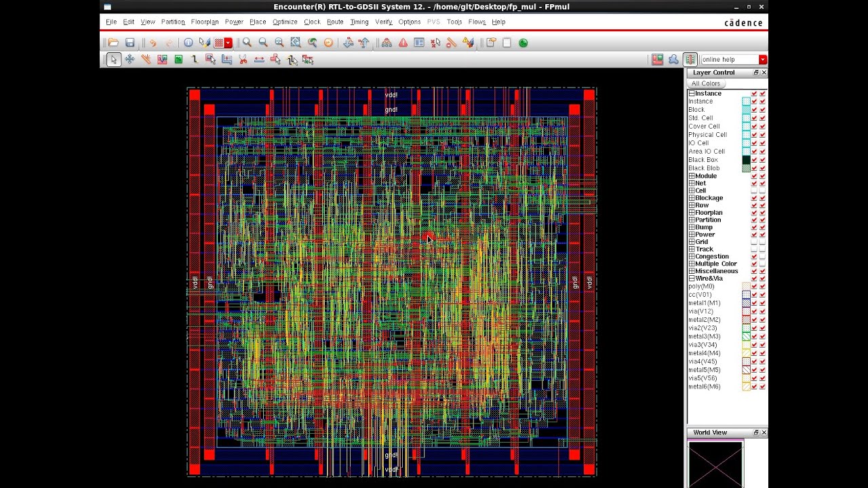The width and height of the screenshot is (868, 488).
Task: Uncheck visibility of Black Box row
Action: 754,160
